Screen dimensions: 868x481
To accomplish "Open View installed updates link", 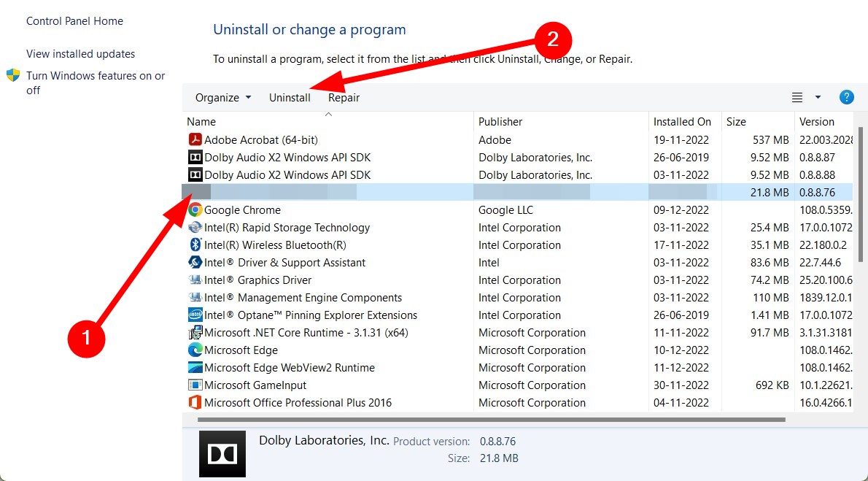I will coord(80,53).
